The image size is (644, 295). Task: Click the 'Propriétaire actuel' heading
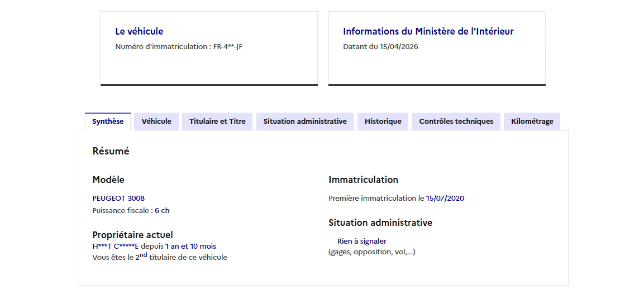tap(133, 235)
